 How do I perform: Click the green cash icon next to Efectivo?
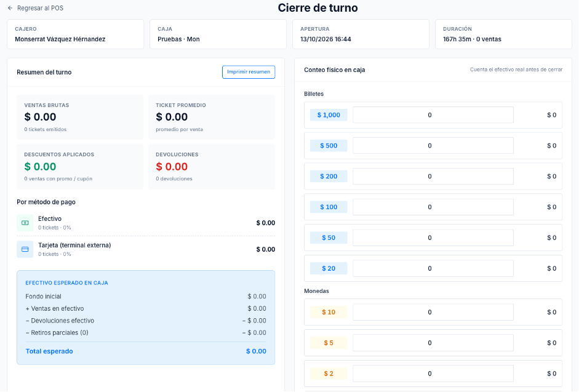(x=25, y=223)
